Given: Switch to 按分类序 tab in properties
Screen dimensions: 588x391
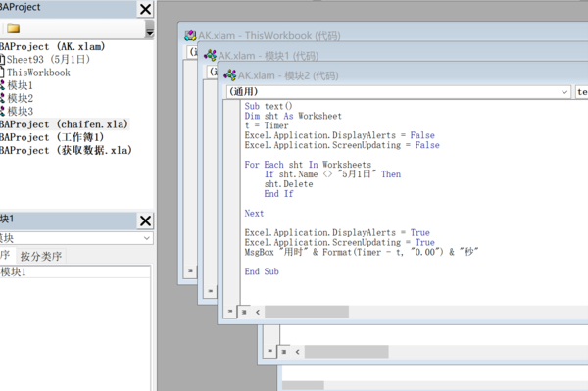Looking at the screenshot, I should pos(41,257).
